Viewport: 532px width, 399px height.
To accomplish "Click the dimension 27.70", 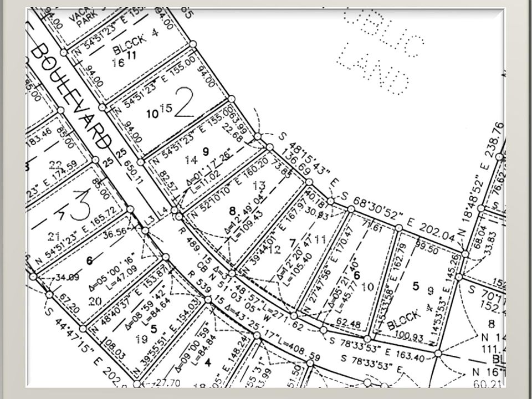I will point(168,383).
